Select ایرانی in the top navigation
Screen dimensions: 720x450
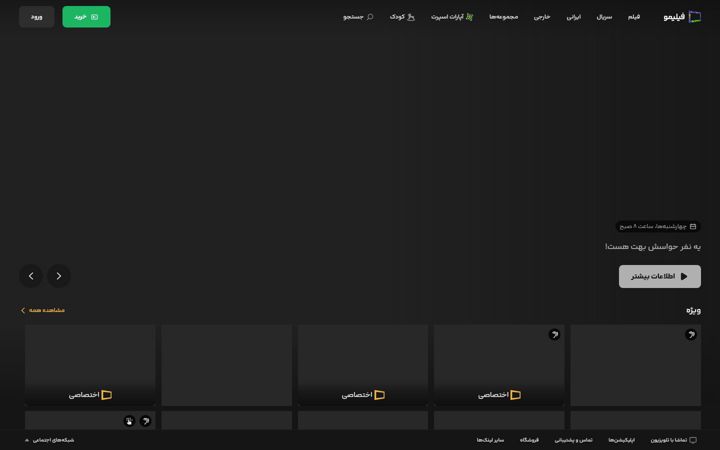tap(574, 17)
